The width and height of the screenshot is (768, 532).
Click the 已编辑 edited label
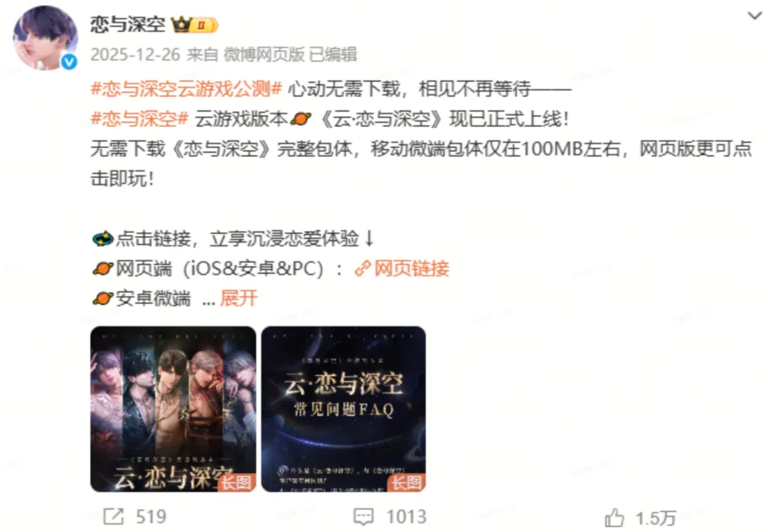[333, 54]
